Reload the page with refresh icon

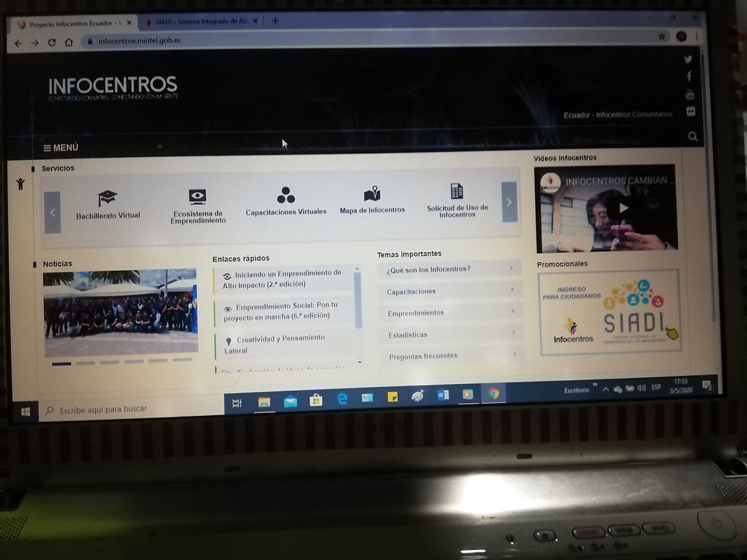(x=52, y=43)
